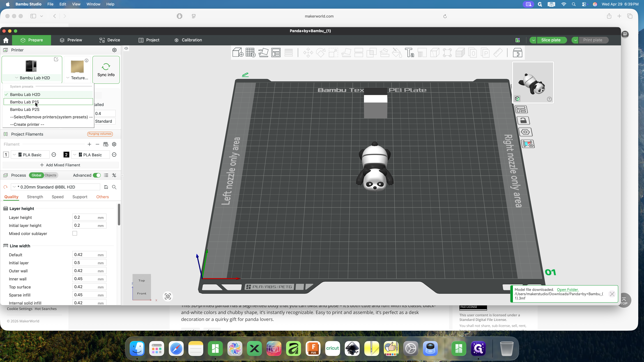Screen dimensions: 644x362
Task: Click the Layer height 0.2 input field
Action: (89, 217)
